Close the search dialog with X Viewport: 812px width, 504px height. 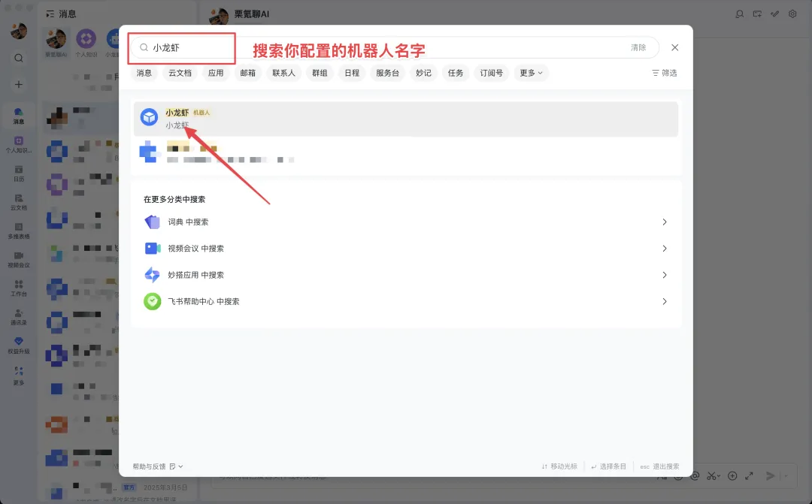[674, 47]
